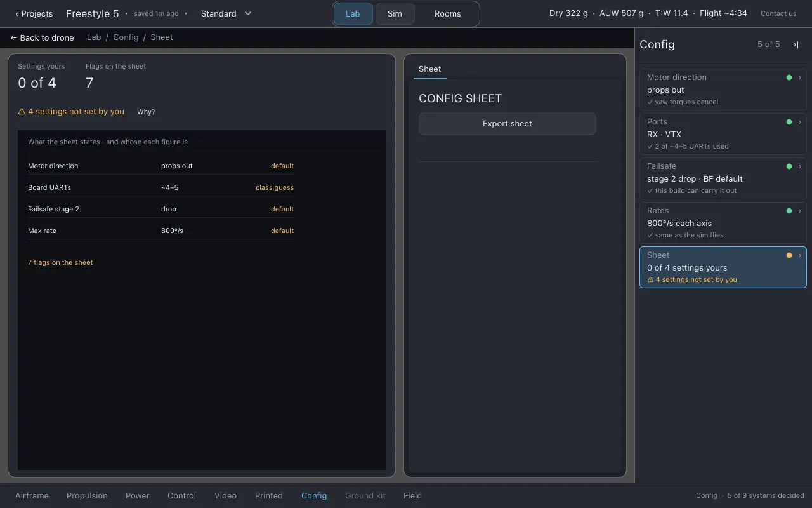The height and width of the screenshot is (508, 812).
Task: Open the Video system tab
Action: pyautogui.click(x=225, y=496)
